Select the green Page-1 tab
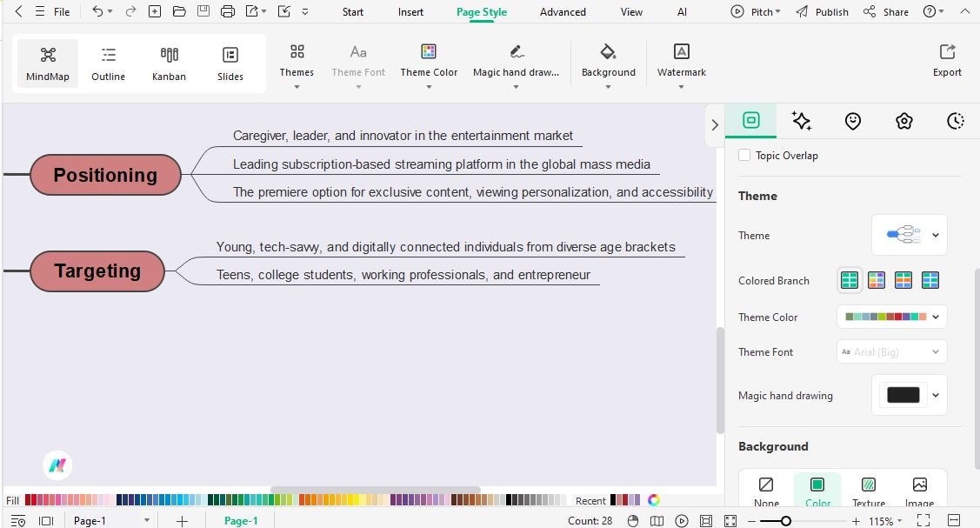The image size is (980, 528). click(x=241, y=520)
